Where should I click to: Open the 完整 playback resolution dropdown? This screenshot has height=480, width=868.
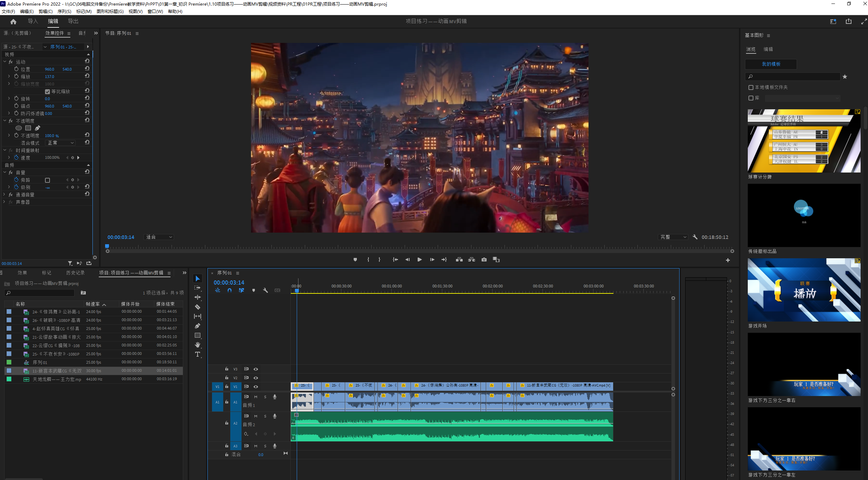tap(673, 237)
